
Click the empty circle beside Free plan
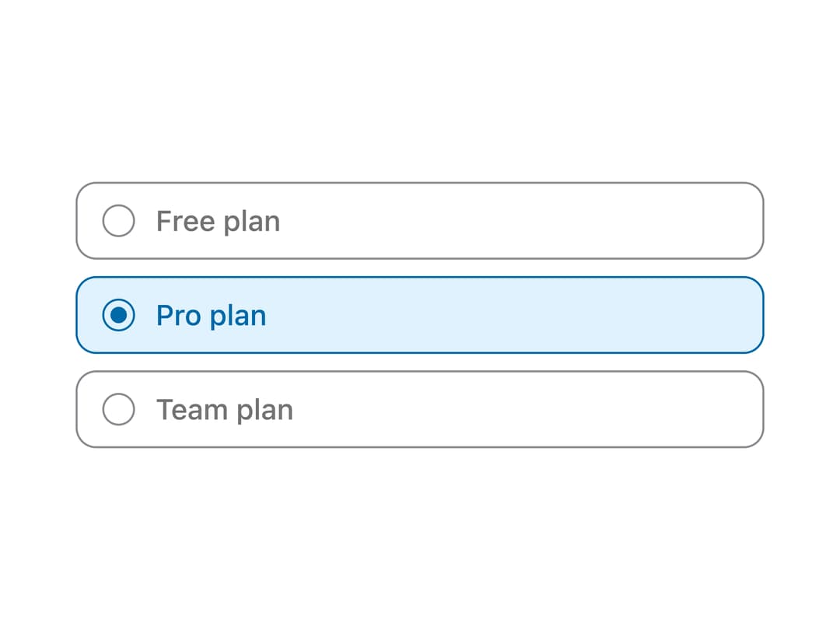[x=118, y=221]
